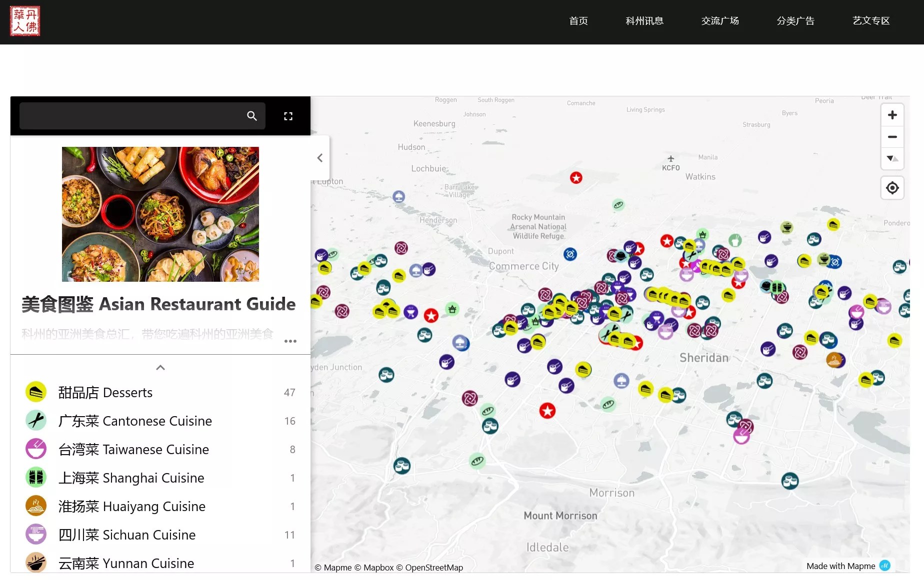This screenshot has height=580, width=924.
Task: Zoom in on the map
Action: pyautogui.click(x=892, y=115)
